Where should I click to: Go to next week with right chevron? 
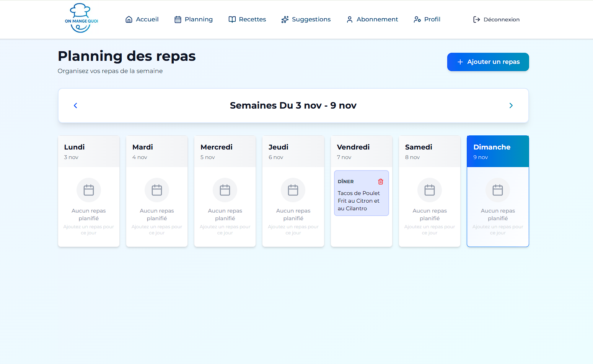point(511,106)
